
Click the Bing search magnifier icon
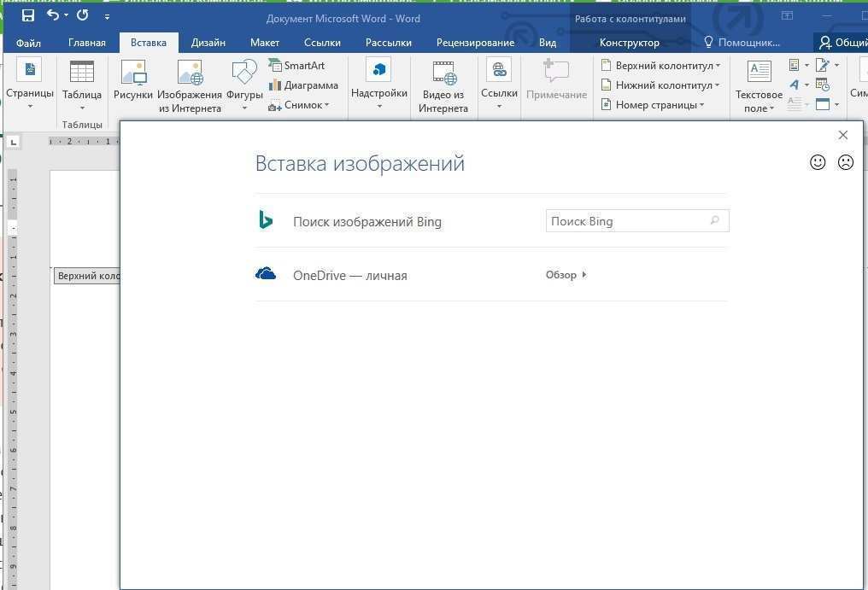(715, 221)
